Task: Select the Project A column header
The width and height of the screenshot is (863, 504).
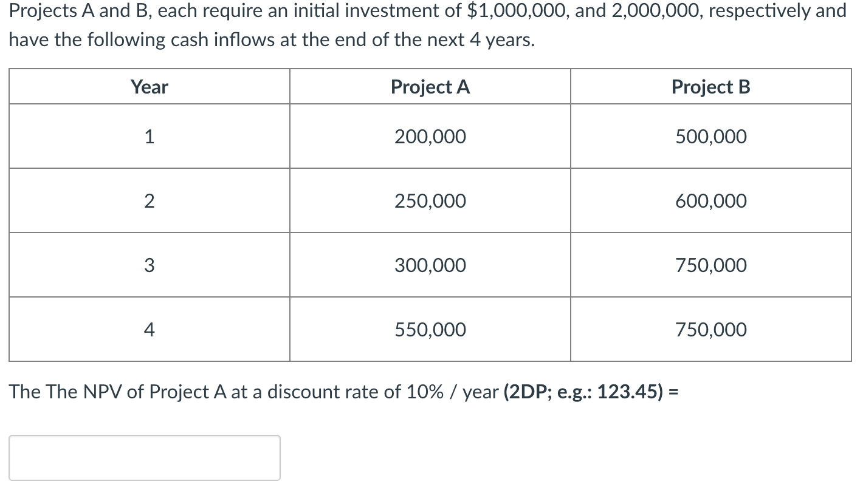Action: tap(430, 86)
